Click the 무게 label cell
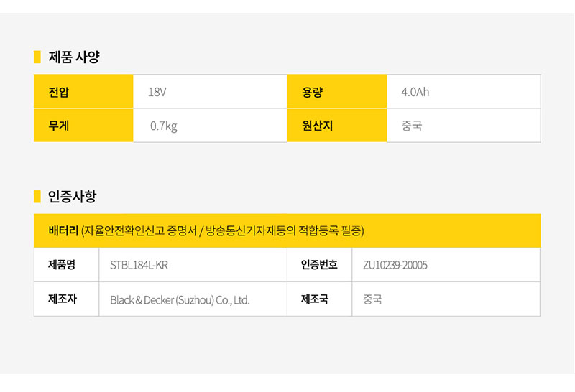 click(x=83, y=126)
